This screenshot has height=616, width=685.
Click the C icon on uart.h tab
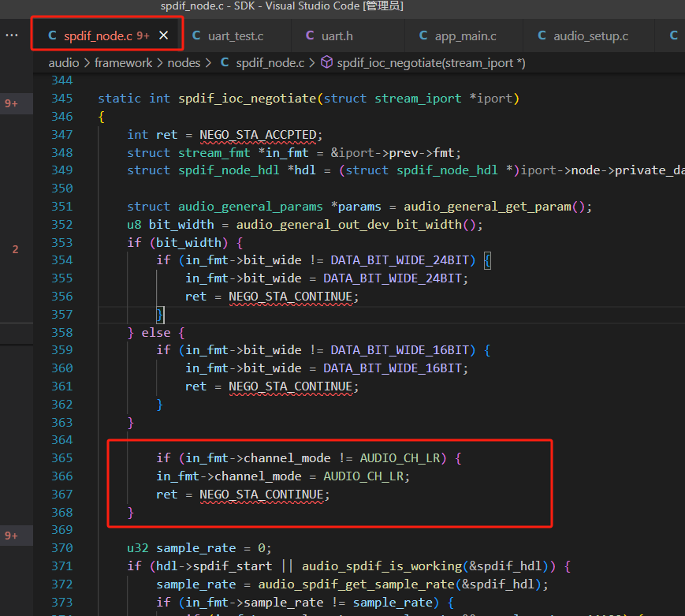pos(310,35)
